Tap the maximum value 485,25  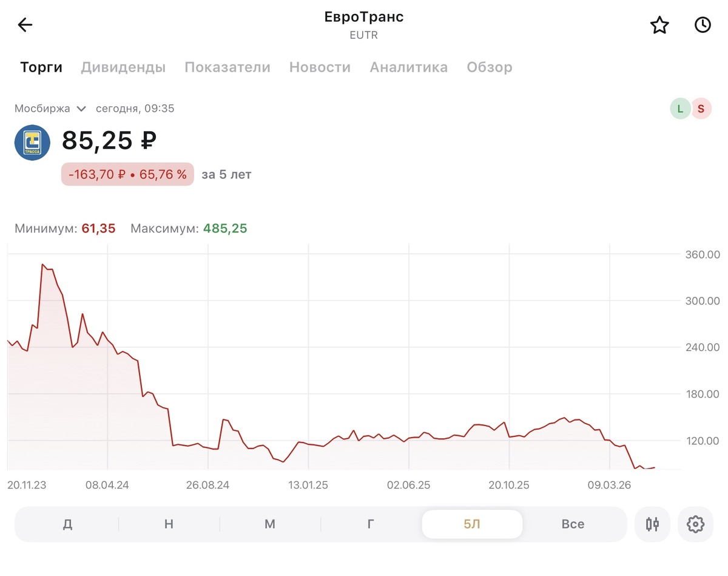[225, 229]
